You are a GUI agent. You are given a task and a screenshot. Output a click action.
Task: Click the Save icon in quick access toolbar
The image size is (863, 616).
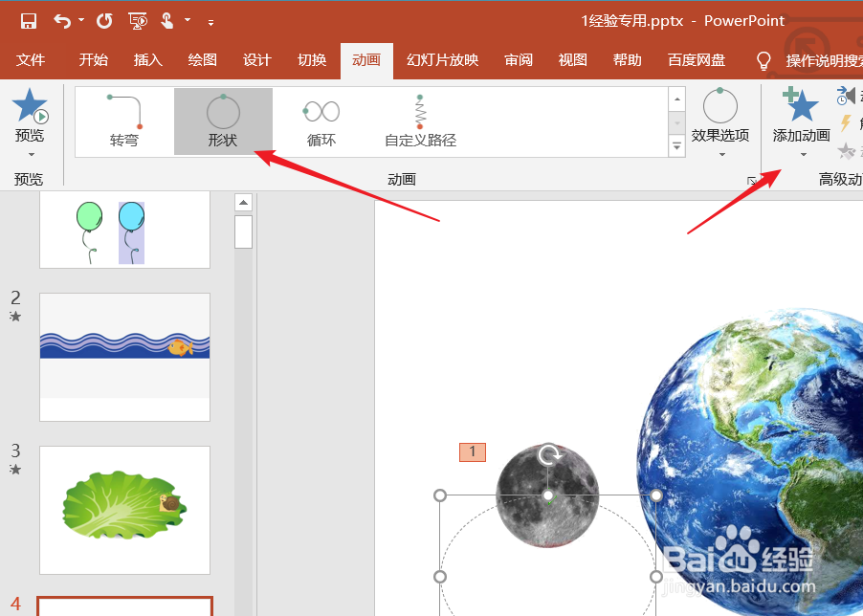(x=28, y=21)
